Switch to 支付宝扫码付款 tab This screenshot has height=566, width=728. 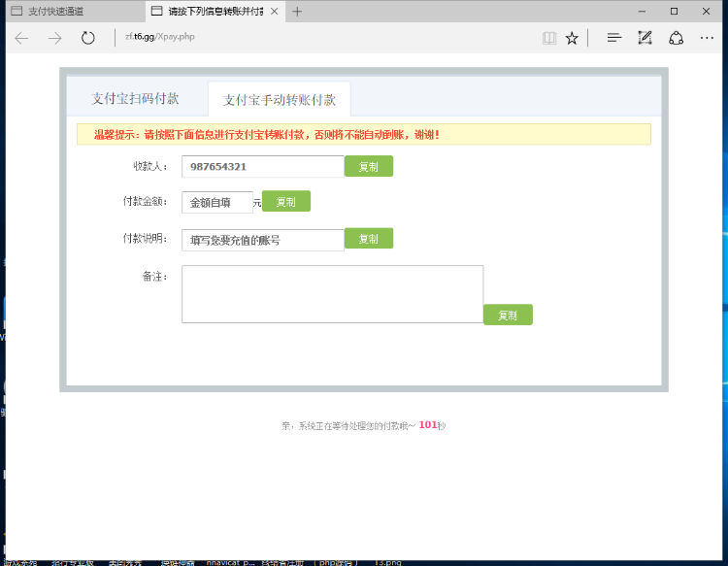(135, 98)
